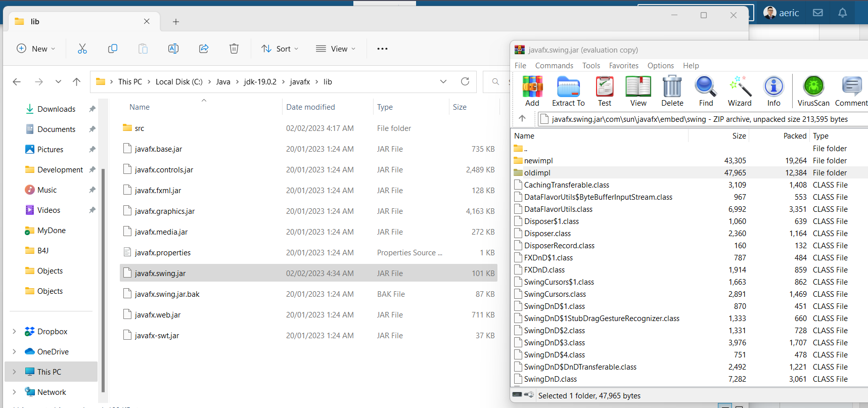Start WinRAR VirusScan
The height and width of the screenshot is (408, 868).
[813, 92]
